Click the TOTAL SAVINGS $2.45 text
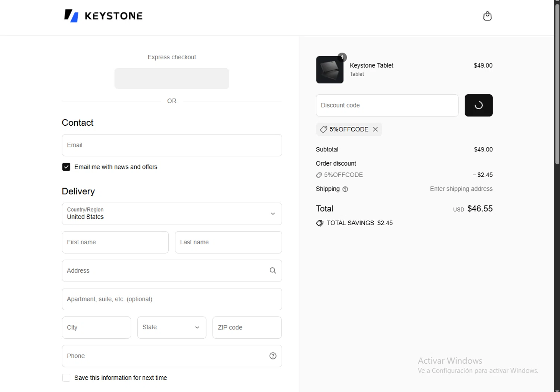Screen dimensions: 560x392 click(360, 223)
